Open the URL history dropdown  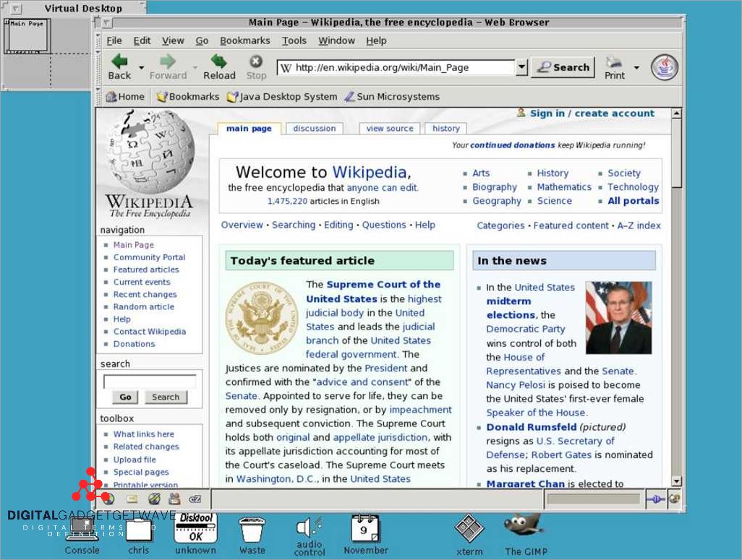(x=521, y=66)
